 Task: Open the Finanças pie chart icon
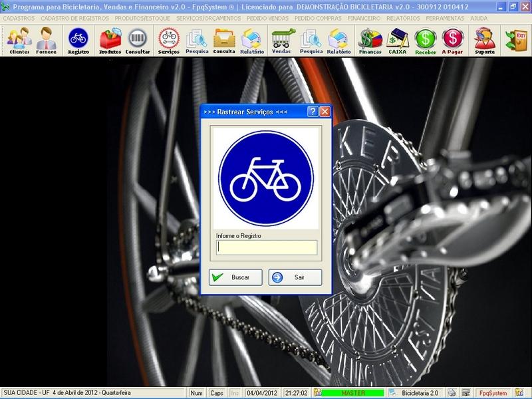[x=370, y=41]
